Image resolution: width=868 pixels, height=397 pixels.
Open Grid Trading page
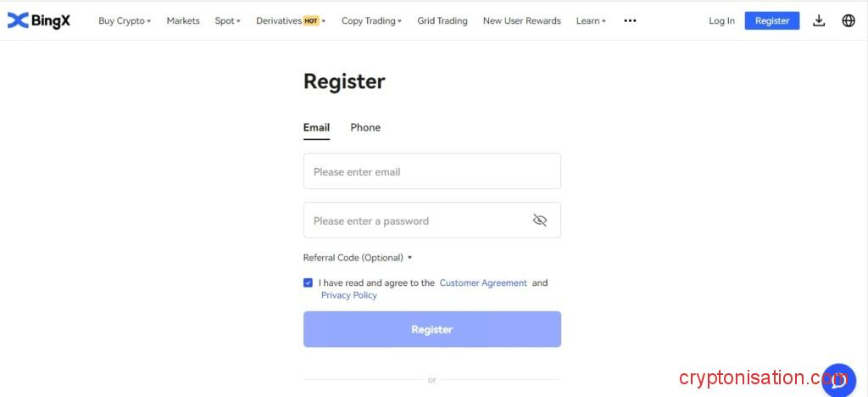(x=442, y=20)
